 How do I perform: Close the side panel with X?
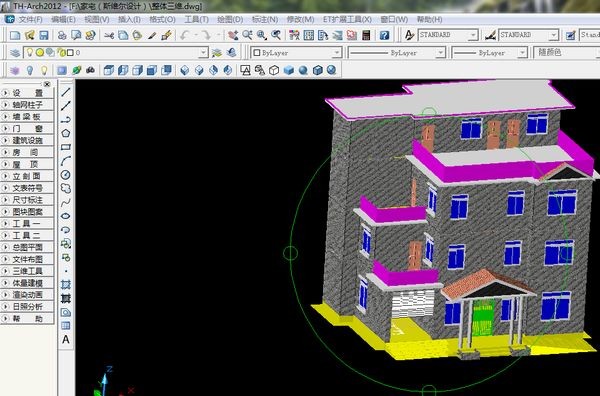47,84
